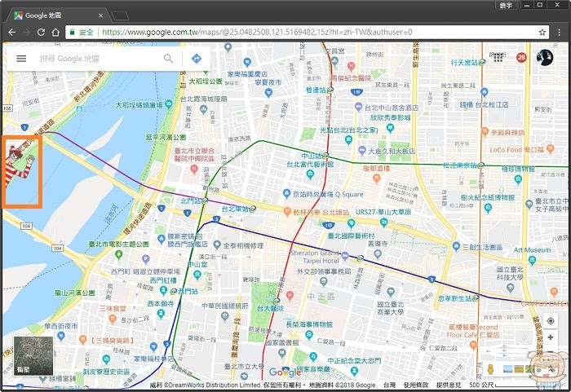The height and width of the screenshot is (392, 571).
Task: Open a new browser tab
Action: [120, 16]
